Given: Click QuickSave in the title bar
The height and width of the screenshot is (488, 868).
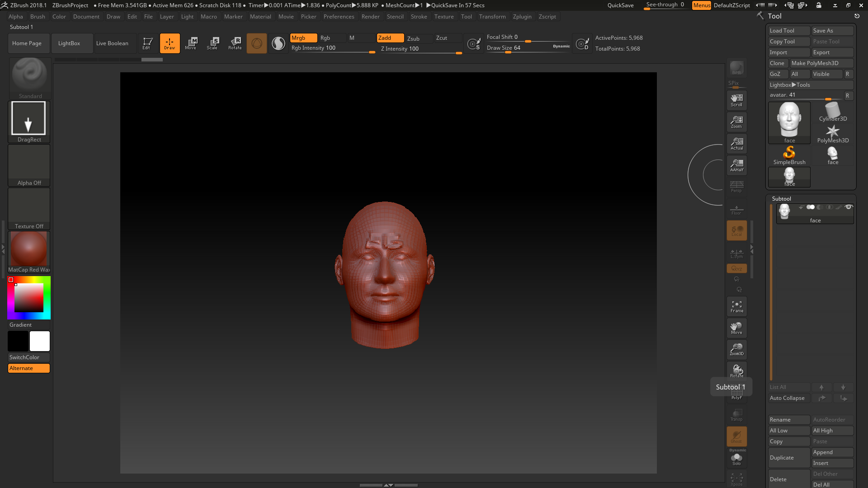Looking at the screenshot, I should coord(620,5).
